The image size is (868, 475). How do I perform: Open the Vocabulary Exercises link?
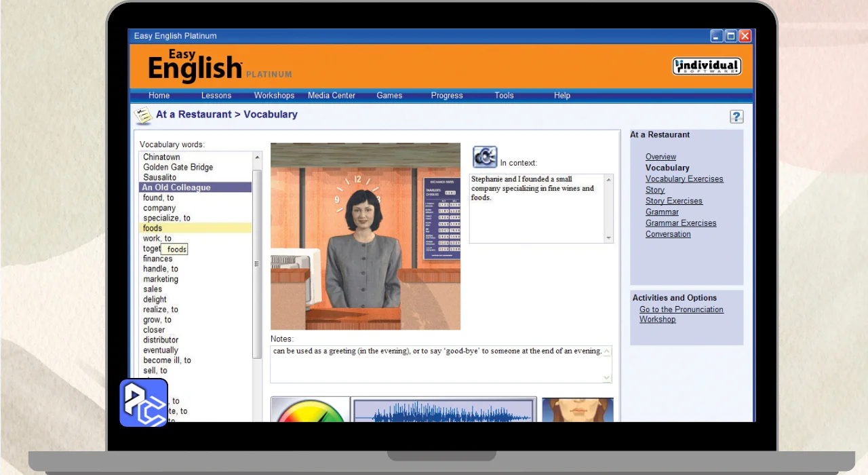coord(684,179)
